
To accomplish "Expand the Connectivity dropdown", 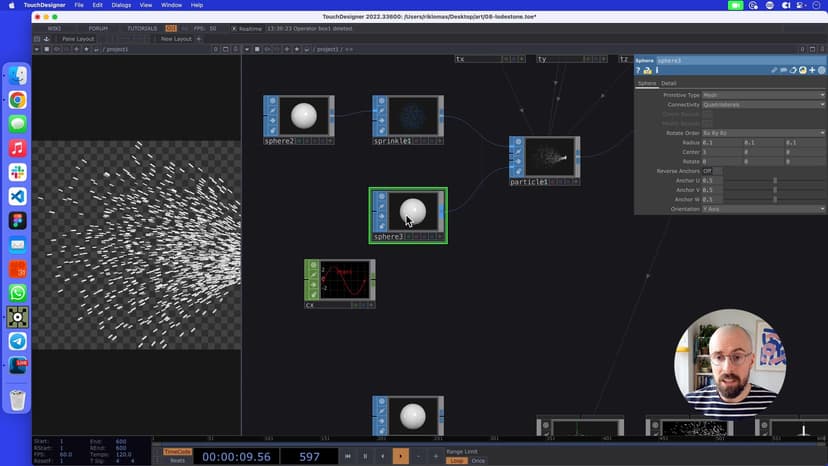I will click(x=763, y=104).
